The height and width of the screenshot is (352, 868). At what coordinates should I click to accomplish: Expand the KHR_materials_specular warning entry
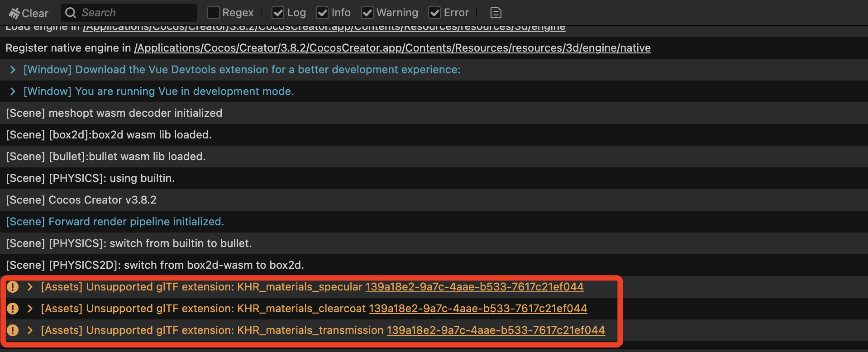30,287
